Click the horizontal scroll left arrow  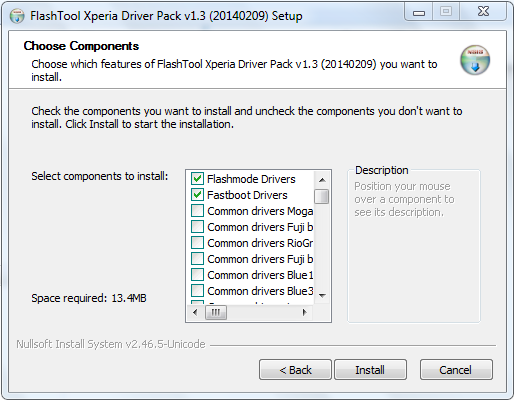(x=196, y=312)
